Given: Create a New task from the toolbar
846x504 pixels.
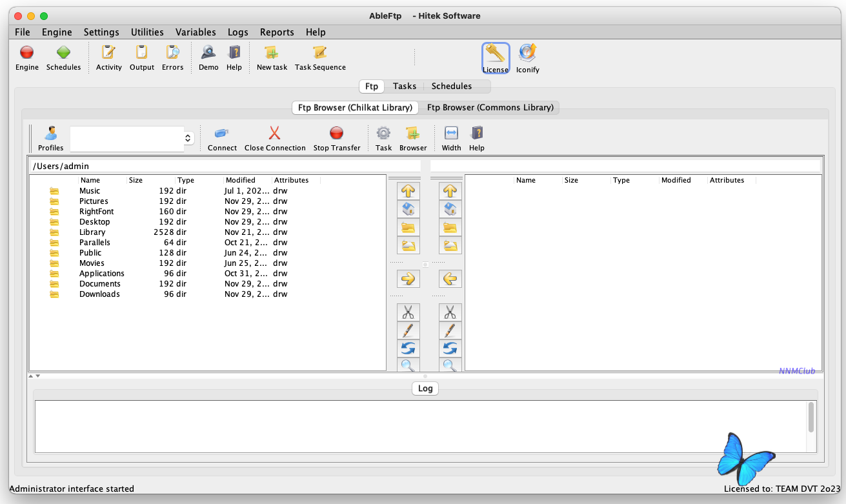Looking at the screenshot, I should pyautogui.click(x=272, y=52).
